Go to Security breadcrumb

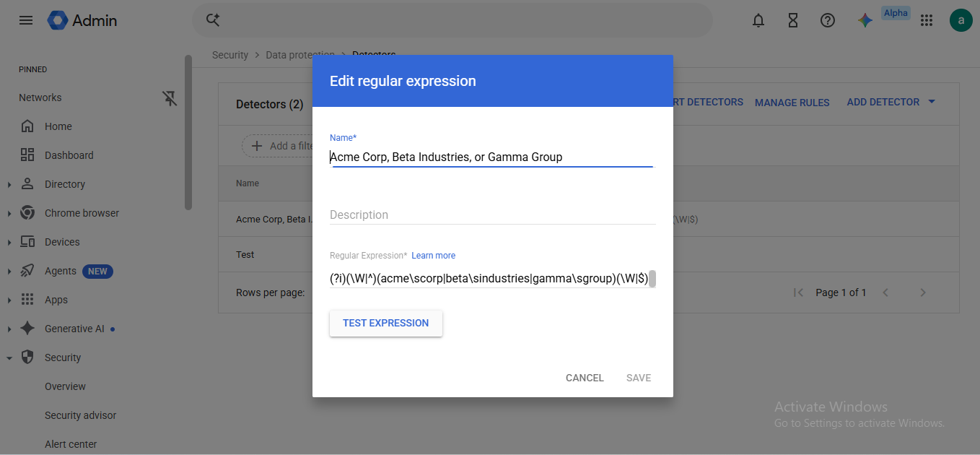pos(230,55)
